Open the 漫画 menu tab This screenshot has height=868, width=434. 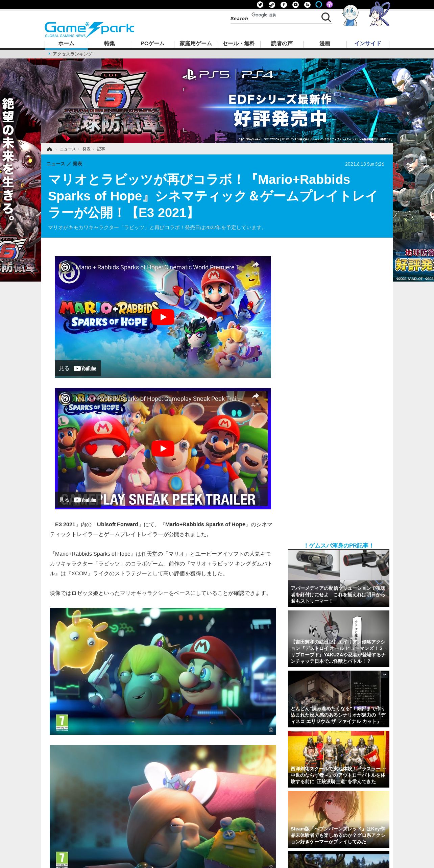tap(325, 44)
